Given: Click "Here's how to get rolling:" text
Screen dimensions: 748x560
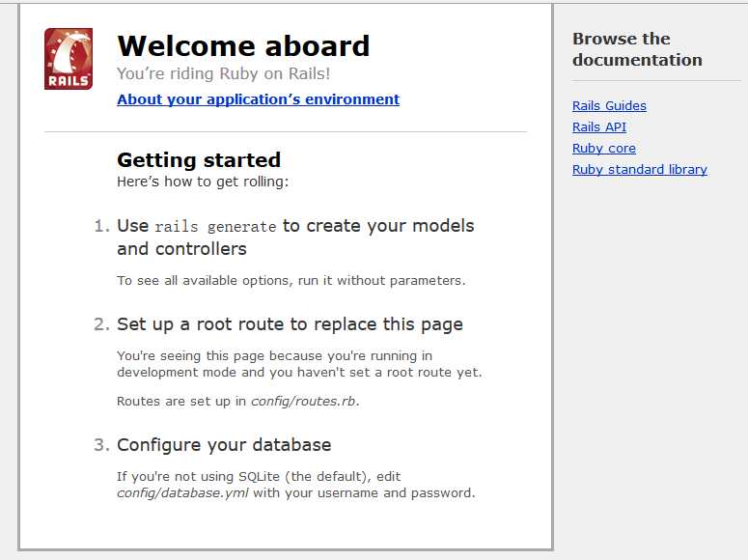Looking at the screenshot, I should pos(203,182).
